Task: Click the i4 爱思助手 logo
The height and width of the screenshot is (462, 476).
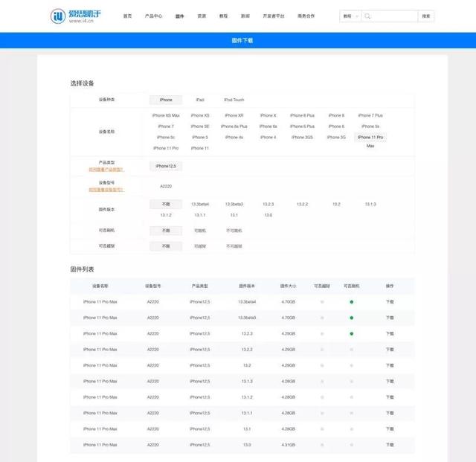Action: click(76, 16)
